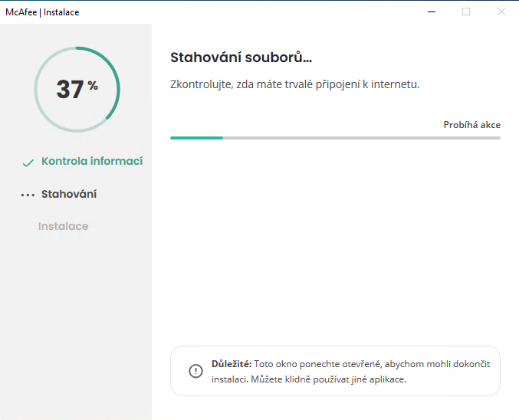Click the circular 37% progress indicator
Screen dimensions: 519x420
[x=77, y=90]
